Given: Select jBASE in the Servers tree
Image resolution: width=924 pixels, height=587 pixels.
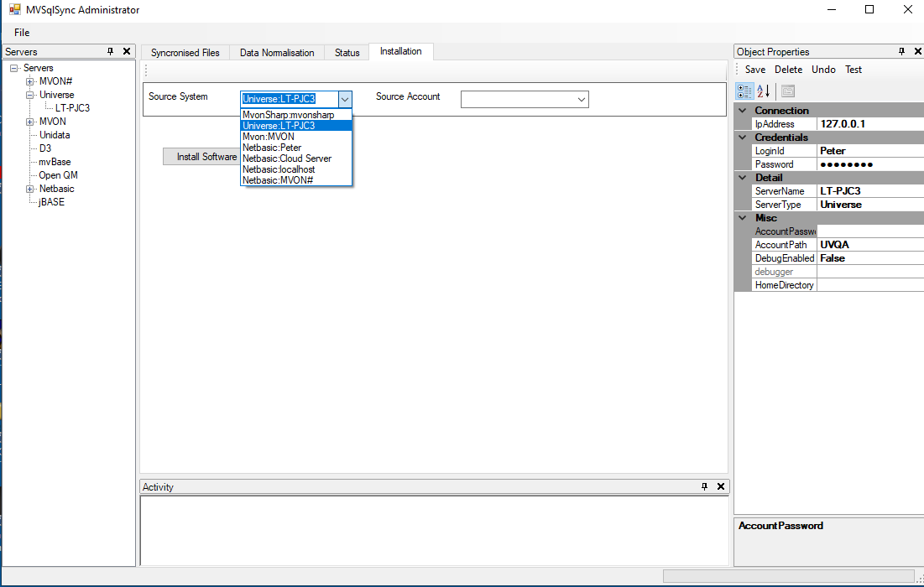Looking at the screenshot, I should tap(51, 202).
